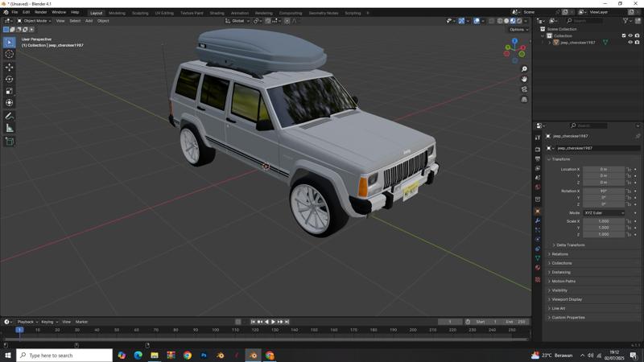The image size is (644, 362).
Task: Open the File menu
Action: coord(14,12)
